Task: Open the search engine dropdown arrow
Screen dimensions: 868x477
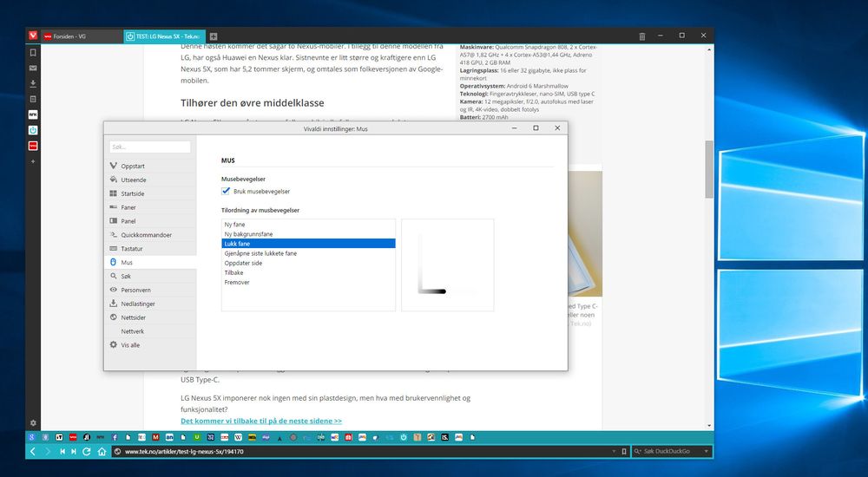Action: 706,452
